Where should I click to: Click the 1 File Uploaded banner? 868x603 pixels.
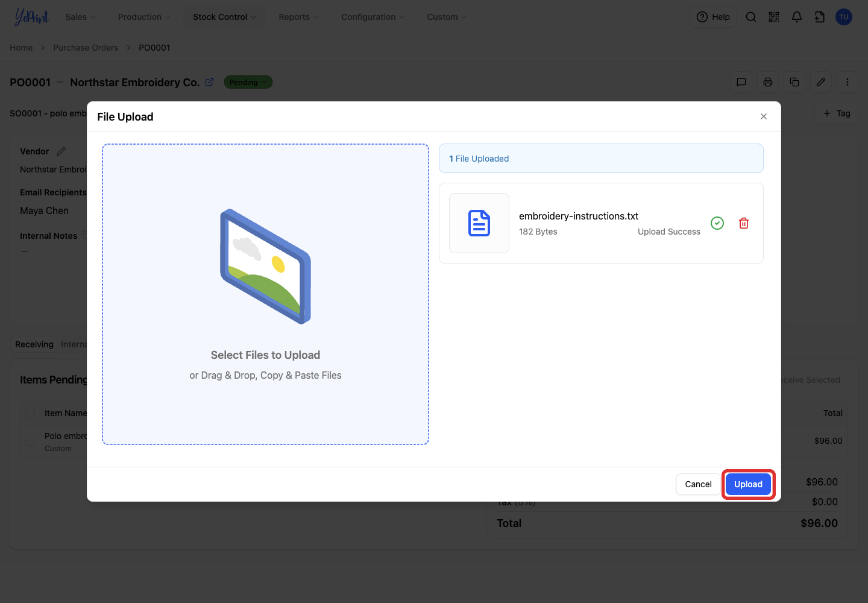coord(601,159)
